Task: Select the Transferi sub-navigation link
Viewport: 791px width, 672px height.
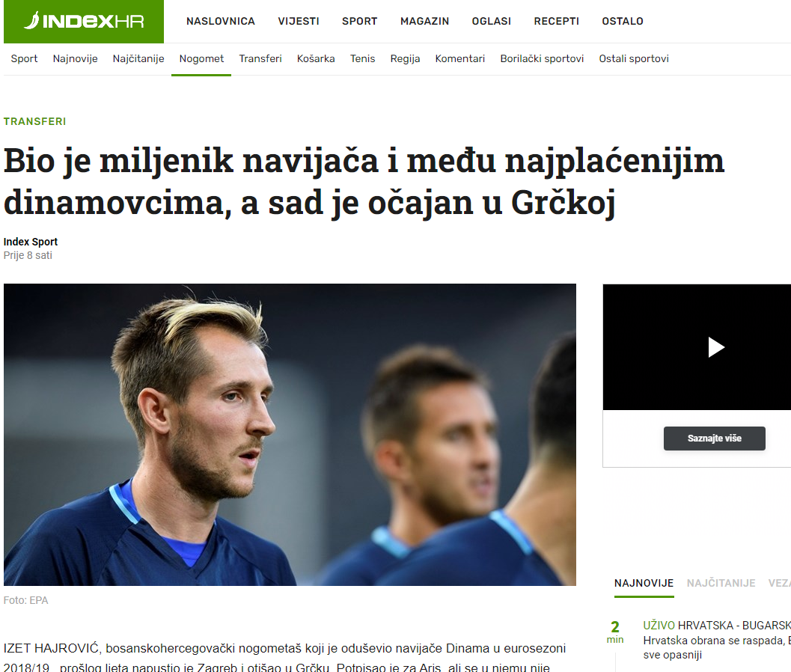Action: [x=260, y=58]
